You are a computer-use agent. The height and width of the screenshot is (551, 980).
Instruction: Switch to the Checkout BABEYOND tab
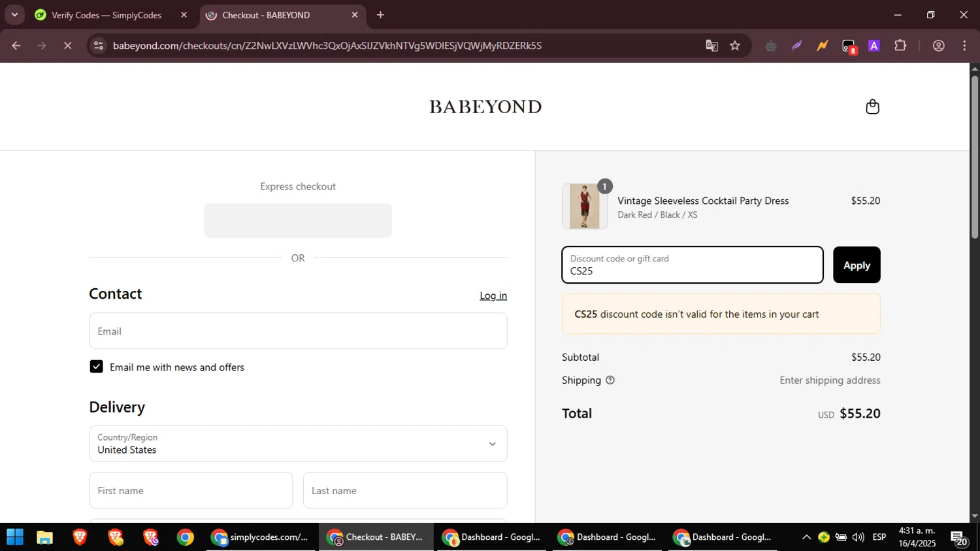tap(282, 15)
